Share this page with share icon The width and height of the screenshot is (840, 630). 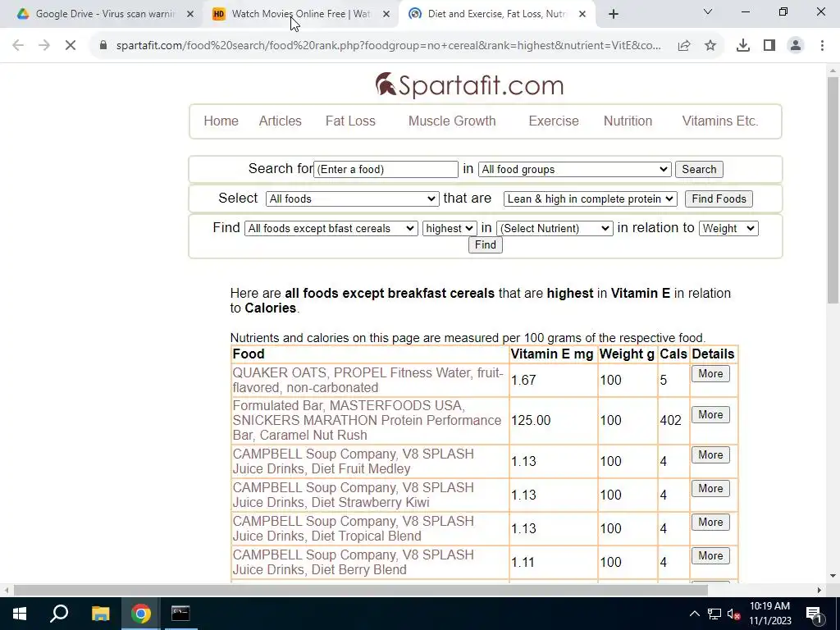(684, 46)
